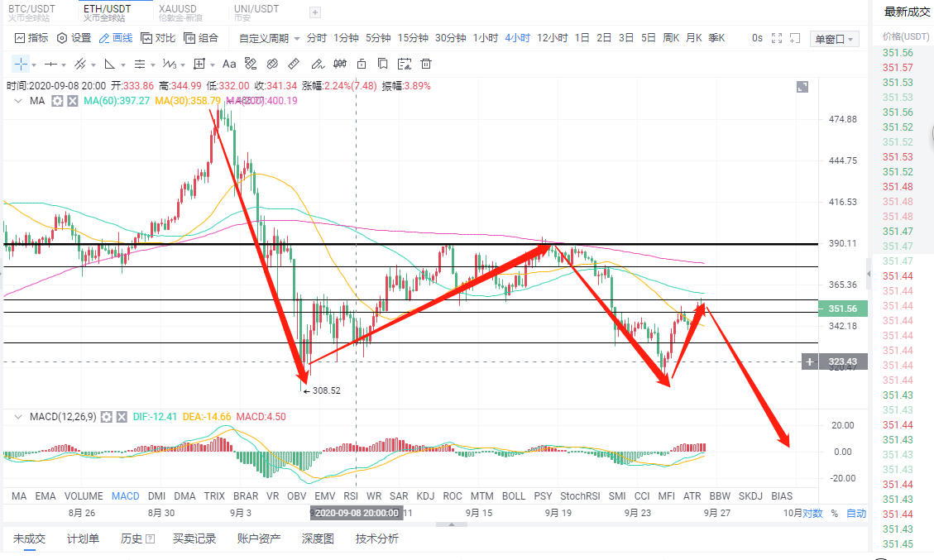Switch to the KDJ indicator

coord(425,496)
